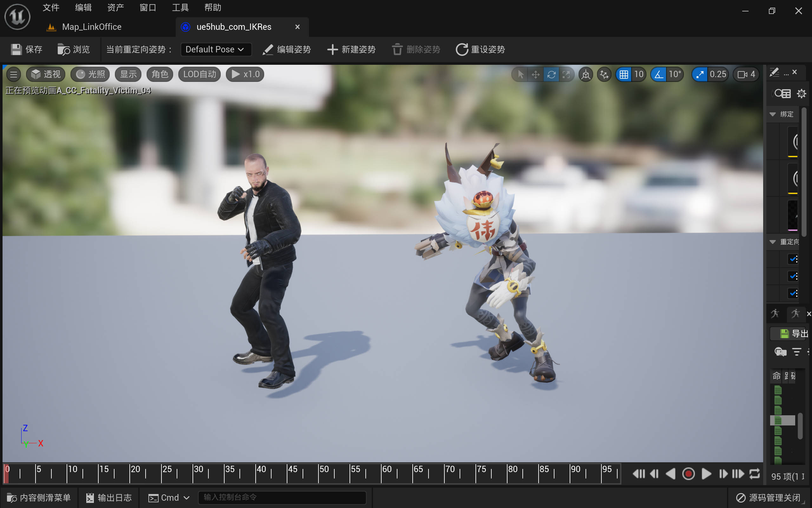Open the viewport hamburger options menu
Viewport: 812px width, 508px height.
(x=13, y=74)
